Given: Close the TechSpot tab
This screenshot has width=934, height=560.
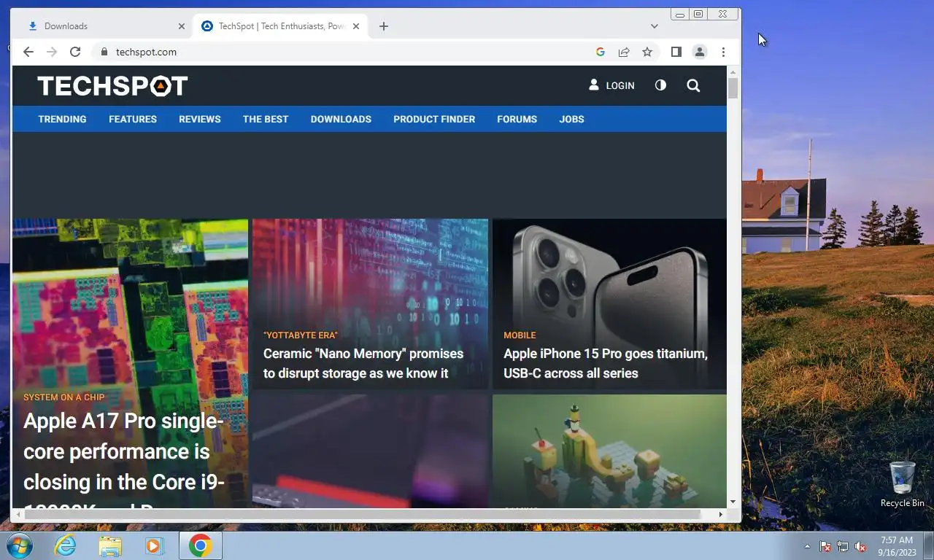Looking at the screenshot, I should [x=356, y=26].
